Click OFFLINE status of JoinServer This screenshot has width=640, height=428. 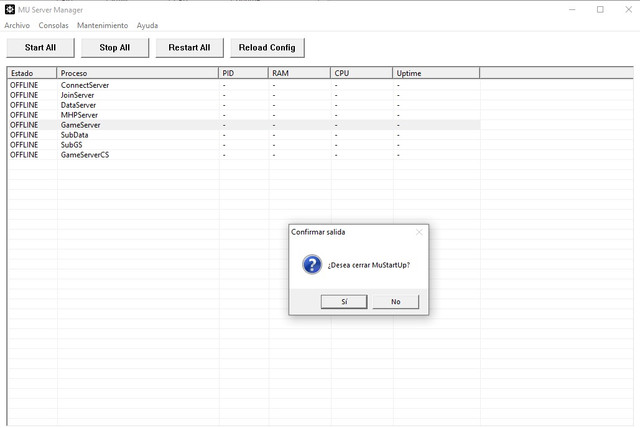[x=24, y=95]
